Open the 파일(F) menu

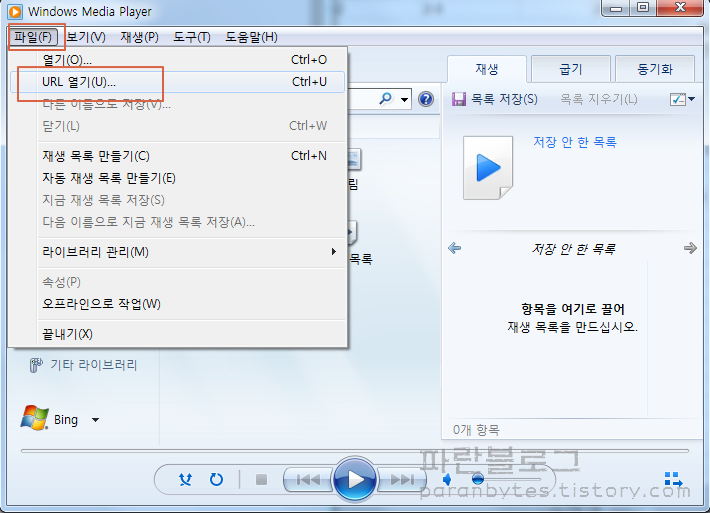(x=33, y=37)
